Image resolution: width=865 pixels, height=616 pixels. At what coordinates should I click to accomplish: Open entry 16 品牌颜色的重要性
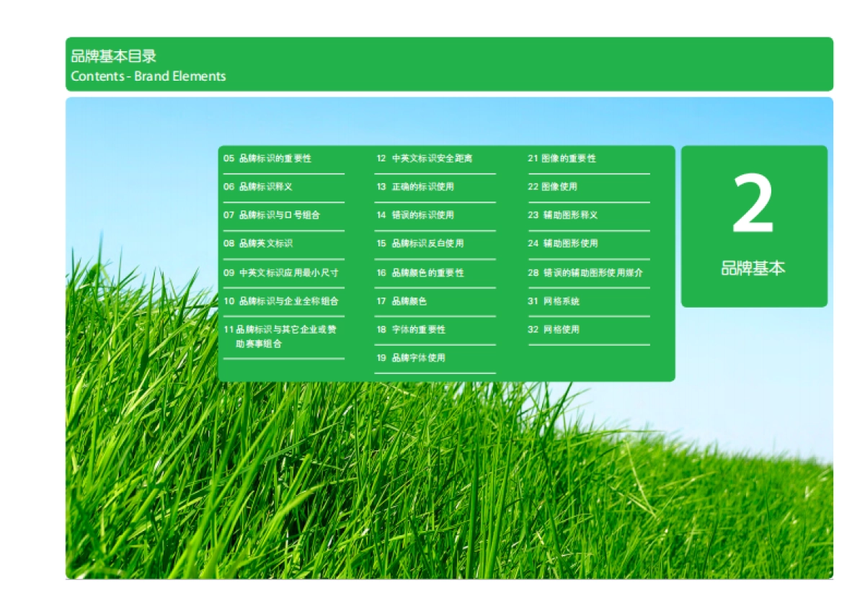click(x=420, y=273)
